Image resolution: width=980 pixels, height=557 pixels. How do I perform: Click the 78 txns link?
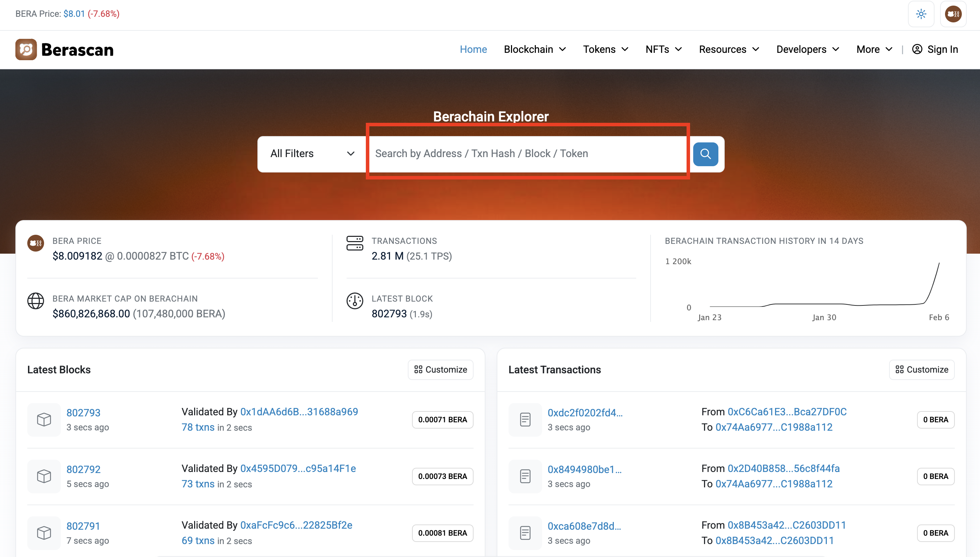(x=198, y=427)
